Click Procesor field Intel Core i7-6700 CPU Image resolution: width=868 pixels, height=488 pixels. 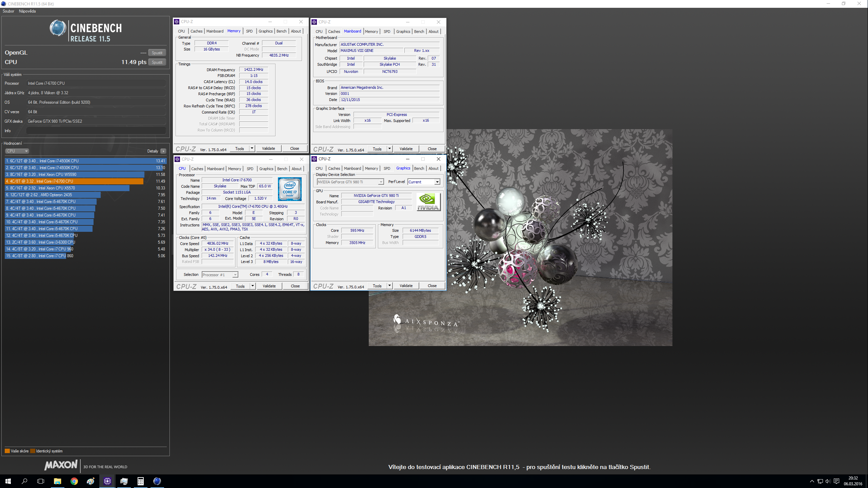[x=96, y=83]
